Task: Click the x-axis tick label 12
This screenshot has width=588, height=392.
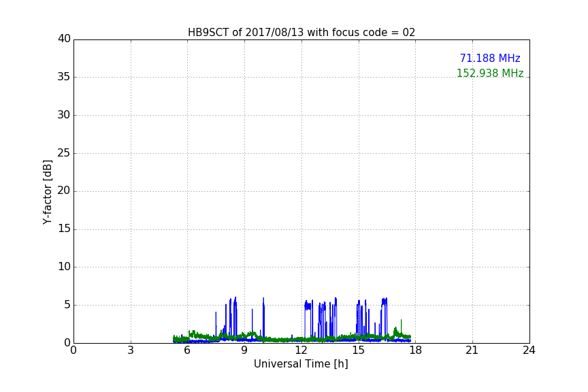Action: pyautogui.click(x=301, y=350)
